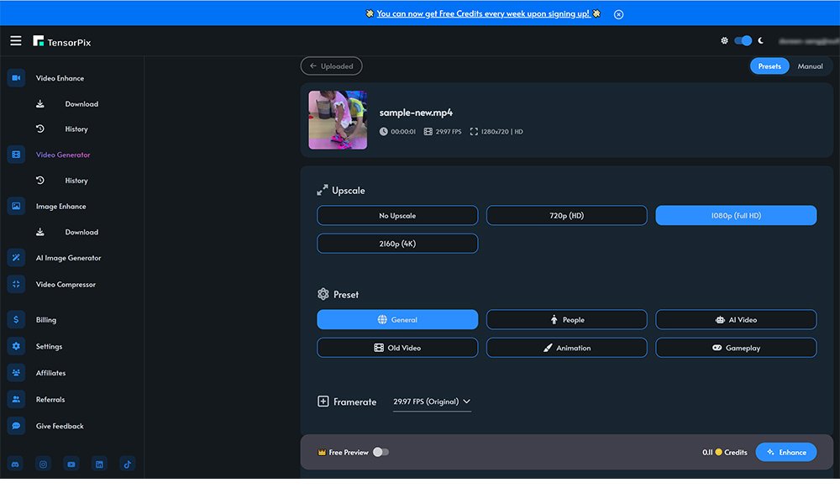Switch to the Manual tab

point(810,66)
